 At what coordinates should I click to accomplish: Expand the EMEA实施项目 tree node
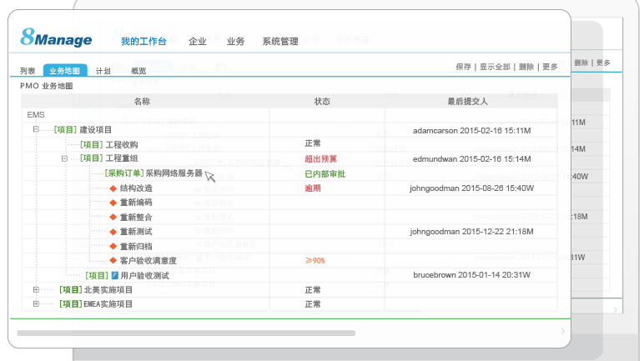(x=36, y=303)
